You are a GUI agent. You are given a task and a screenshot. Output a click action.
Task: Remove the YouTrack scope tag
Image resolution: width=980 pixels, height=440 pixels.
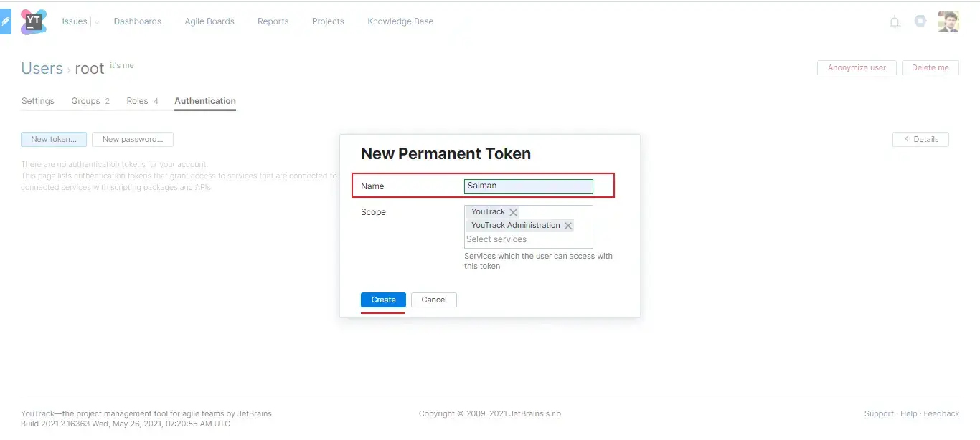[x=514, y=212]
